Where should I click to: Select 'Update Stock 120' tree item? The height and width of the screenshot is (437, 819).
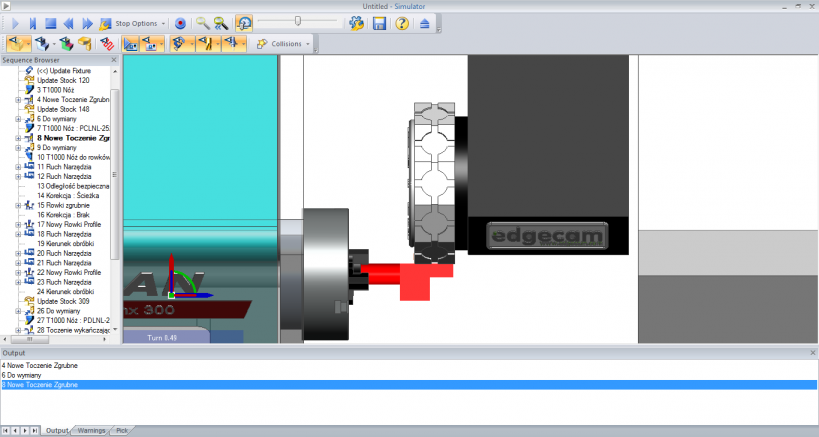[x=63, y=80]
